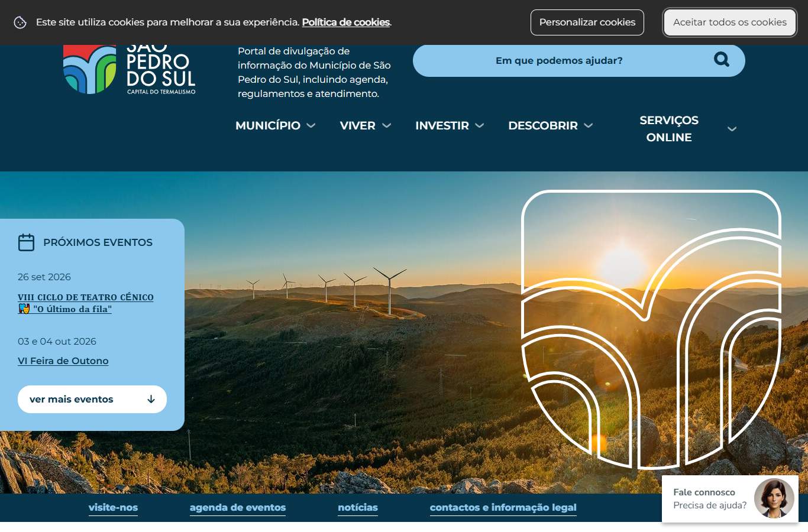Click the portal description text

(x=314, y=72)
